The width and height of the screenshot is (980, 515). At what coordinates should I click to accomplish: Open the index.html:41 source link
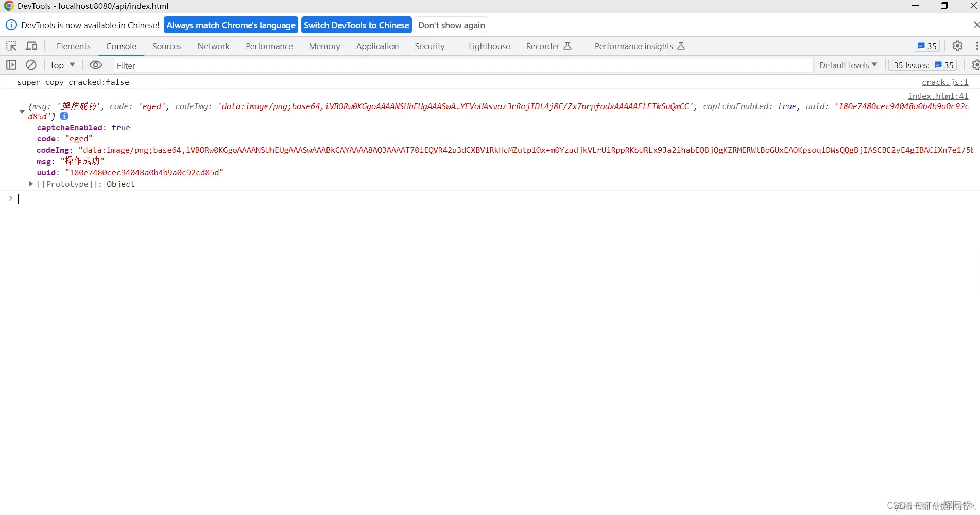point(938,96)
